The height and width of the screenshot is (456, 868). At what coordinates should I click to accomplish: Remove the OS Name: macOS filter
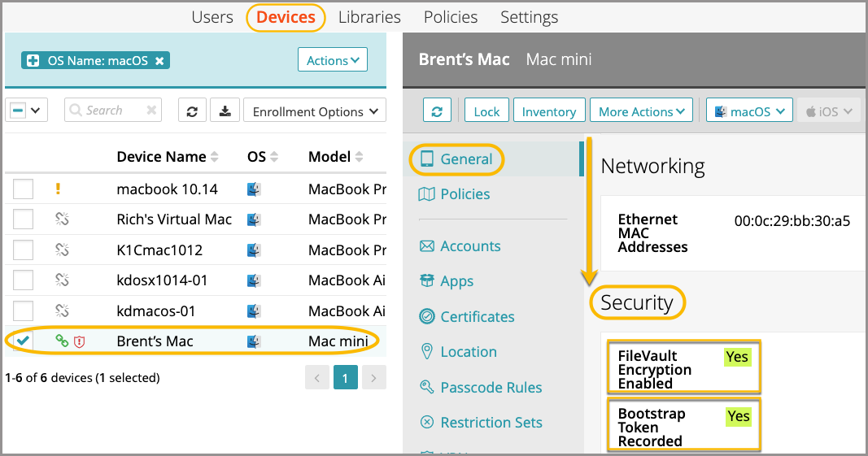[160, 60]
